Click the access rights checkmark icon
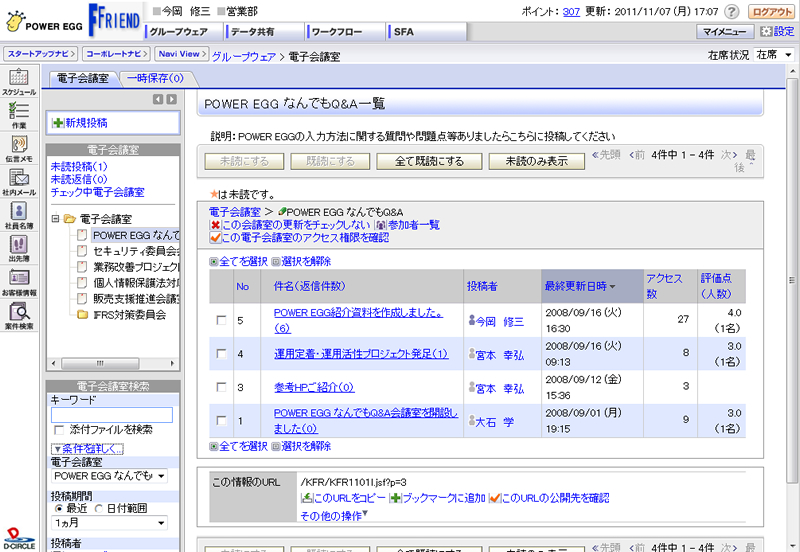800x552 pixels. click(215, 238)
